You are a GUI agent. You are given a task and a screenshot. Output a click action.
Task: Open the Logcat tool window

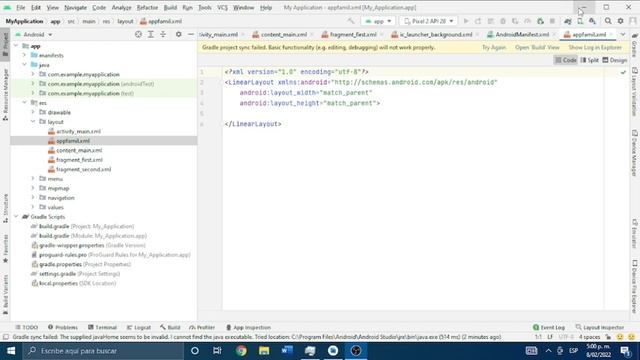pyautogui.click(x=138, y=327)
